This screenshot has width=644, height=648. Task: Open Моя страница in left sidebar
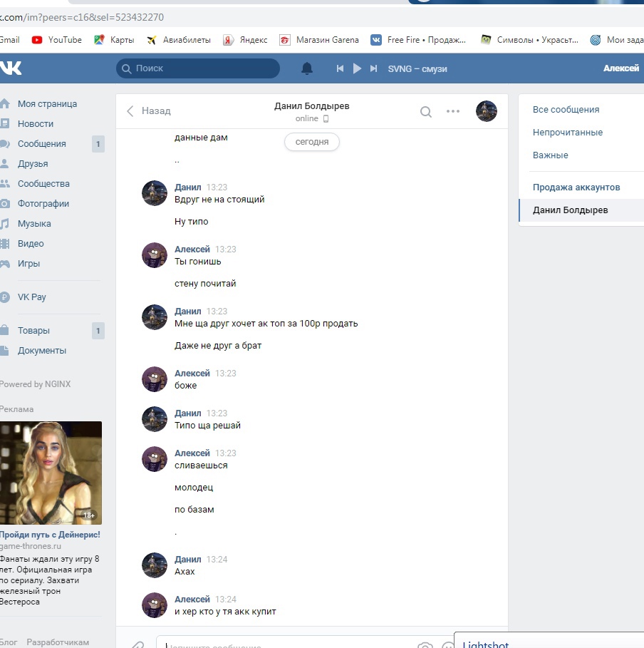47,104
